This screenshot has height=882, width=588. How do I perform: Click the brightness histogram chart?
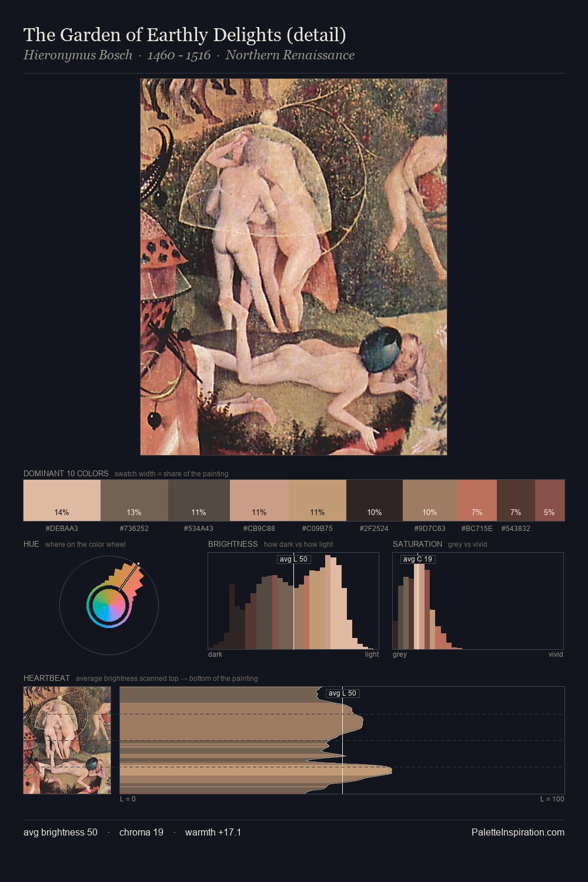pos(293,601)
